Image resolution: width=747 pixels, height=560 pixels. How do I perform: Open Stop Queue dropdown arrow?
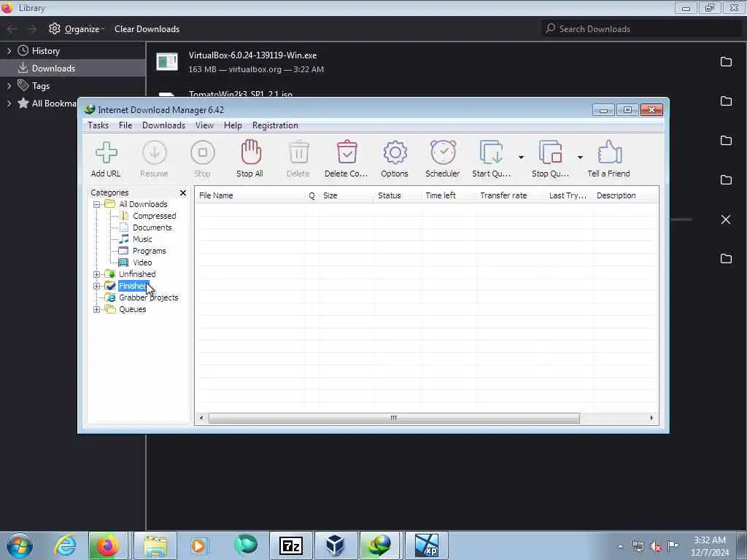[x=580, y=157]
